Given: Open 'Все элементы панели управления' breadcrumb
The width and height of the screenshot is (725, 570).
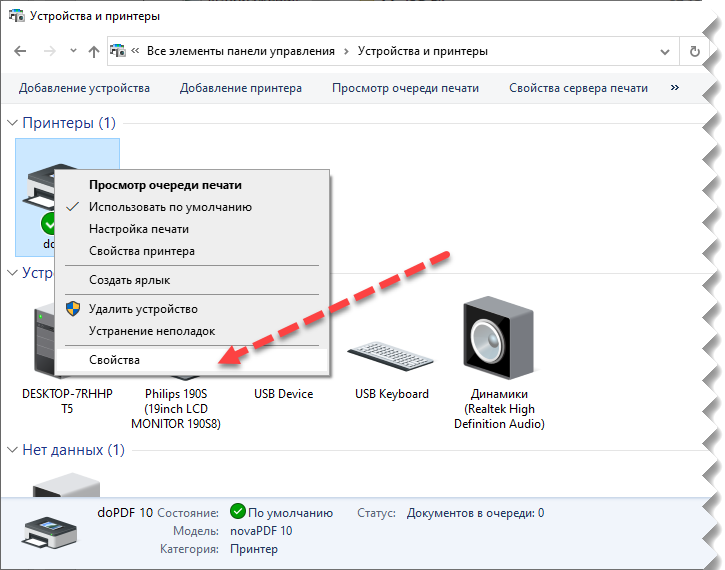Looking at the screenshot, I should tap(240, 51).
